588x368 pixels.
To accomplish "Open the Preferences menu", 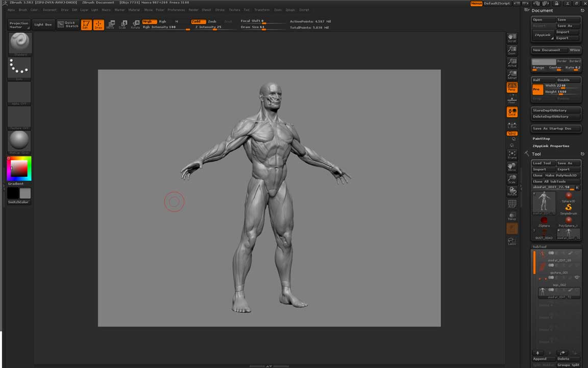I will click(x=176, y=10).
